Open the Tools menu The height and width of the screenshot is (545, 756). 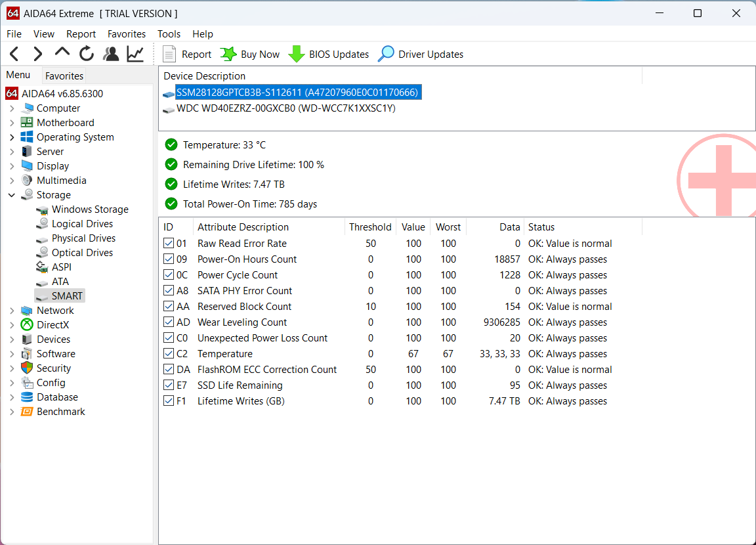tap(169, 33)
